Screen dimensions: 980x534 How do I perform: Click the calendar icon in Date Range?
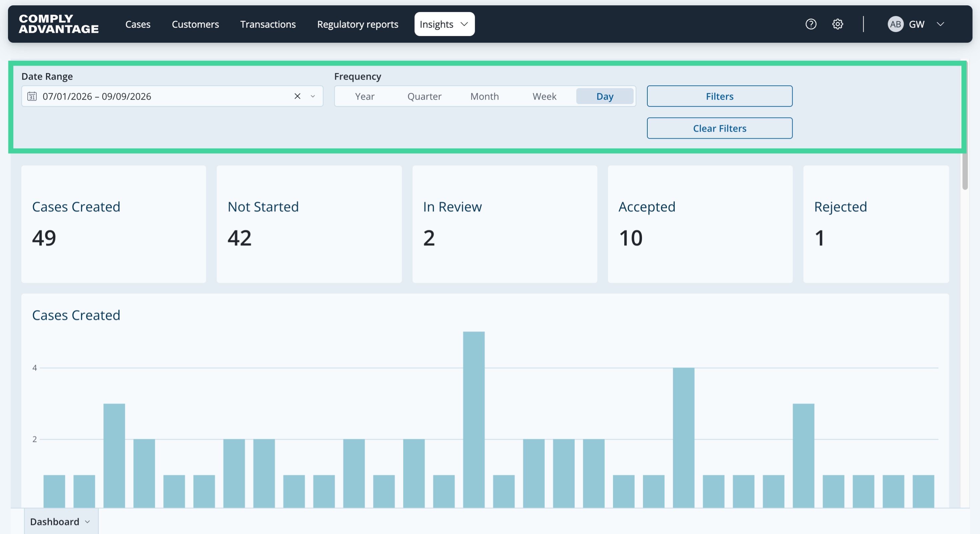[32, 96]
